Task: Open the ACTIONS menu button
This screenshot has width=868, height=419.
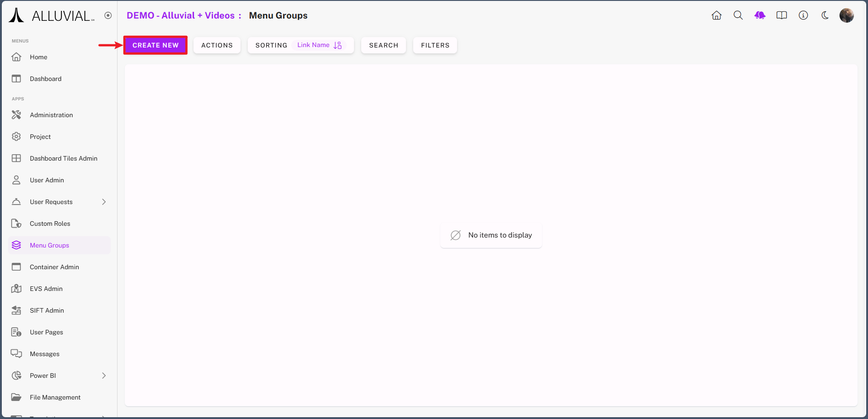Action: (217, 45)
